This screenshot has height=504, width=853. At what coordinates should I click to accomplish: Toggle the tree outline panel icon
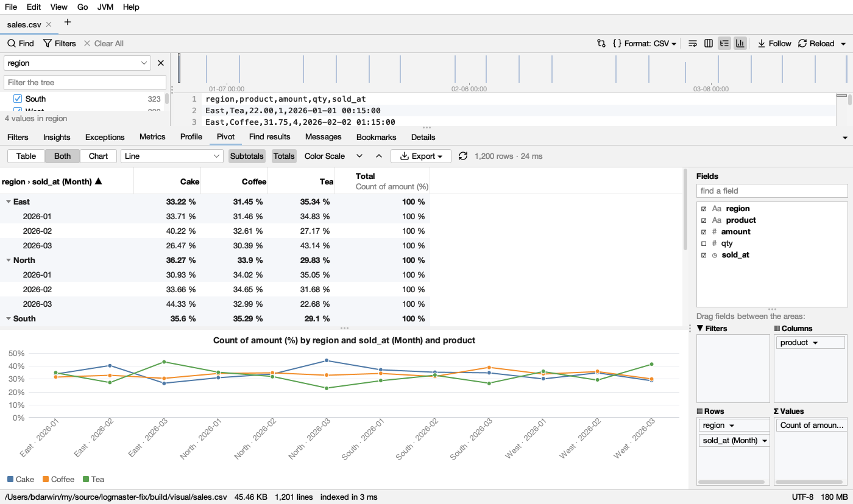tap(724, 43)
